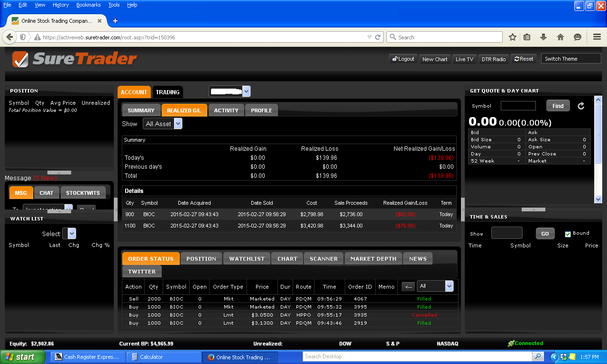Click the SureTrader logo
Viewport: 607px width, 364px height.
coord(74,59)
